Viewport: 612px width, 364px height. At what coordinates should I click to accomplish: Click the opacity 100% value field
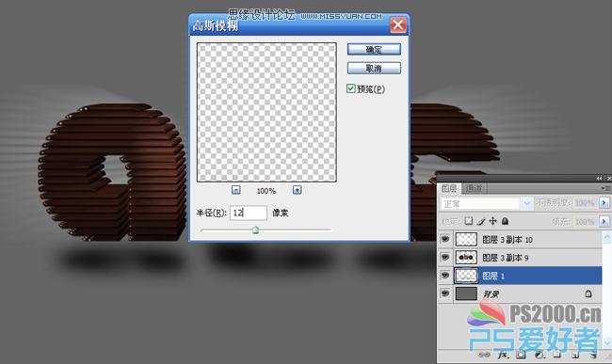585,203
